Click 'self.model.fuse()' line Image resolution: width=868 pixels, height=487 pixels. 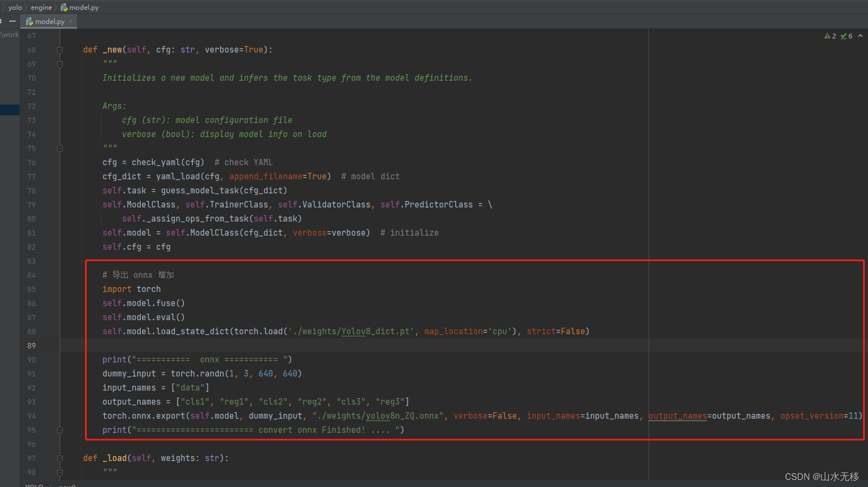click(144, 303)
